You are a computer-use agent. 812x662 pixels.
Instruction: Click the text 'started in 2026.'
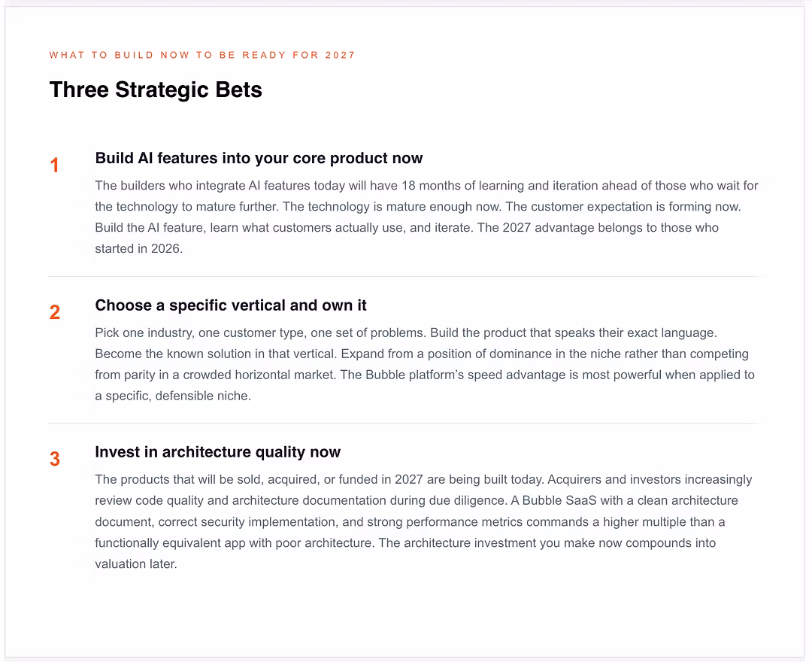point(139,249)
